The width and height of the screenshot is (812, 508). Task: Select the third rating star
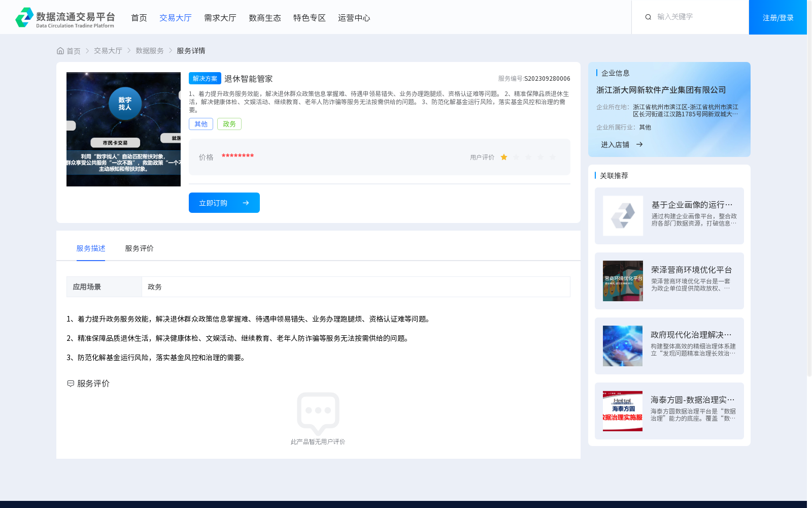click(528, 157)
